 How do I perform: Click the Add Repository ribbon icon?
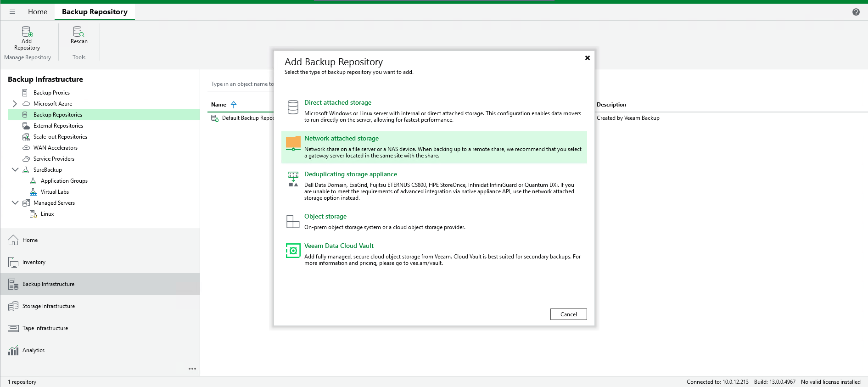coord(27,32)
